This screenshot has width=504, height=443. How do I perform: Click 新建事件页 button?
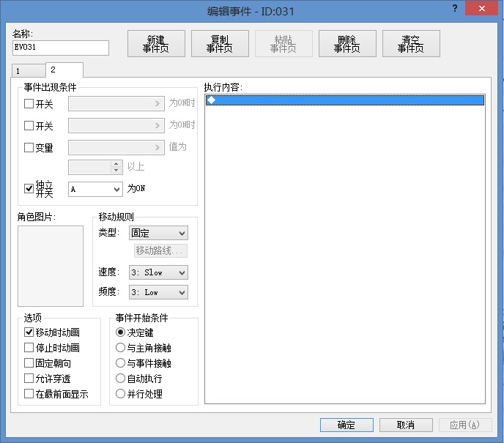tap(156, 44)
